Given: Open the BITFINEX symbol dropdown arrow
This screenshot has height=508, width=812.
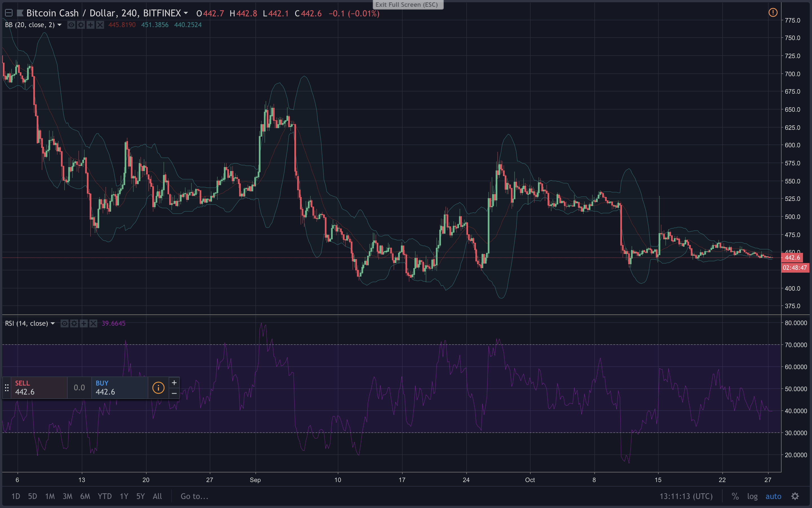Looking at the screenshot, I should pos(186,13).
